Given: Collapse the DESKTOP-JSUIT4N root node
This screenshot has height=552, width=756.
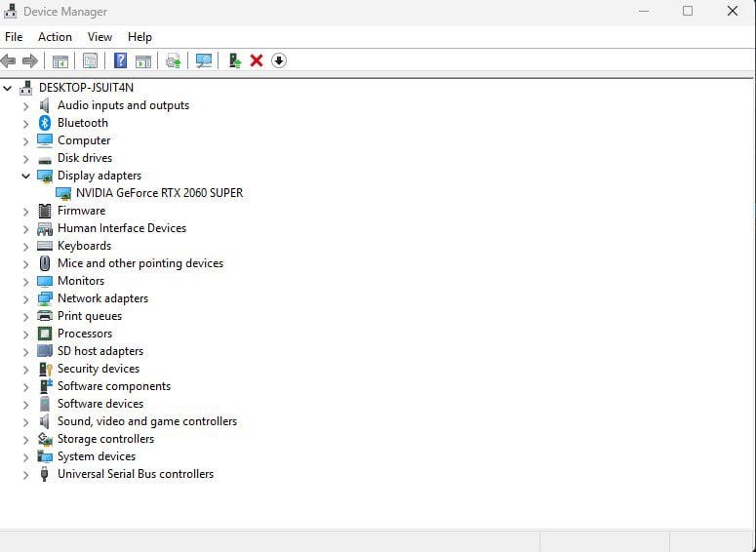Looking at the screenshot, I should pyautogui.click(x=7, y=88).
